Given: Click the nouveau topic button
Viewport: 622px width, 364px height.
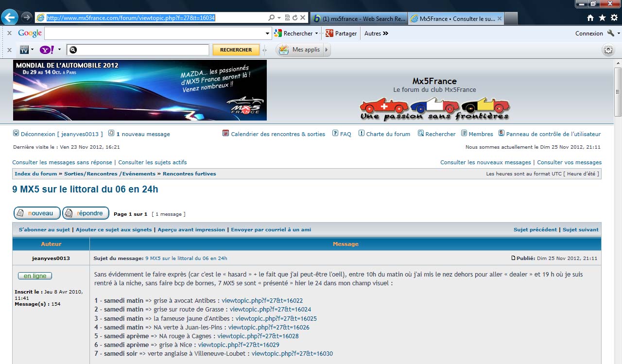Looking at the screenshot, I should [37, 213].
